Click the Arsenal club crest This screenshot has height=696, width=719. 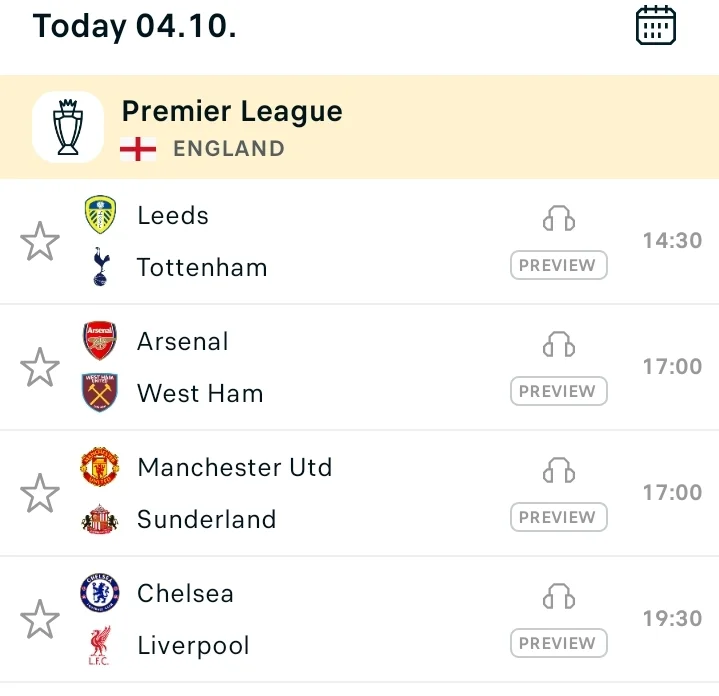[100, 341]
